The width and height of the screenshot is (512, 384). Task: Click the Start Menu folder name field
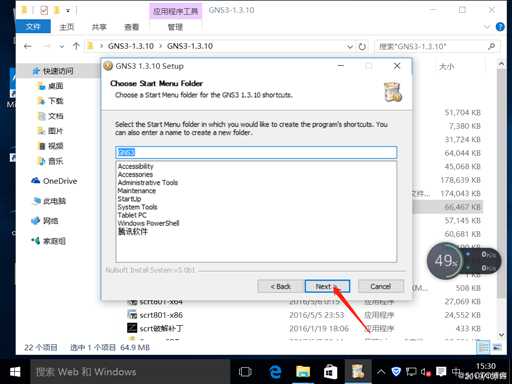(x=256, y=152)
